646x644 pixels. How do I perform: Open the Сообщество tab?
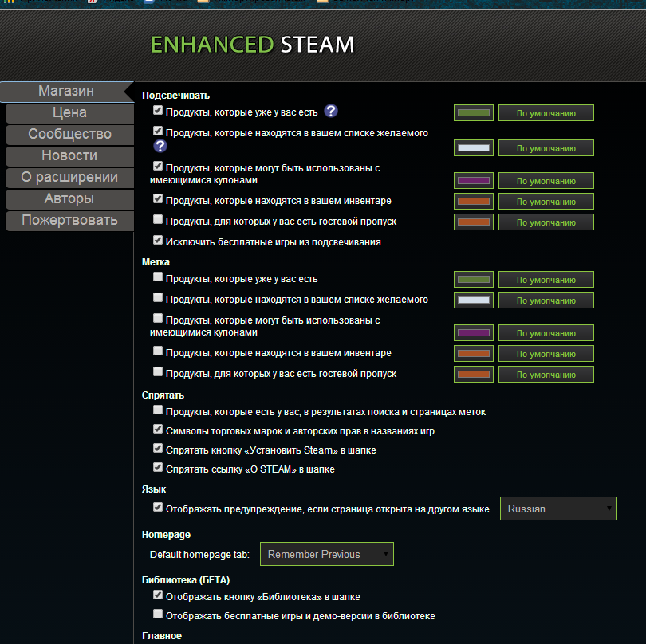[69, 134]
